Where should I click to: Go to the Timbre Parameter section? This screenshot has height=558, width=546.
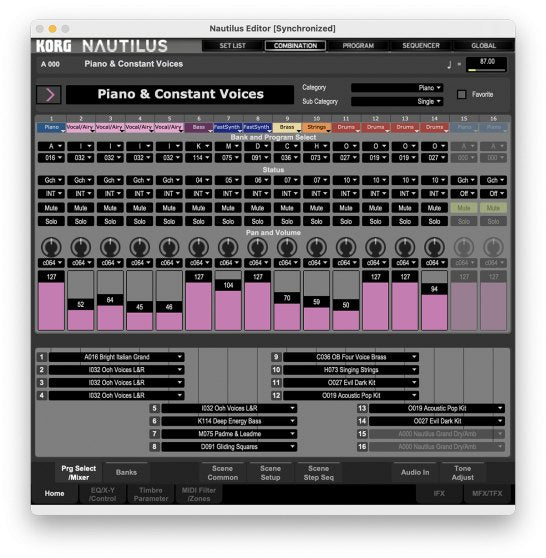[x=151, y=494]
